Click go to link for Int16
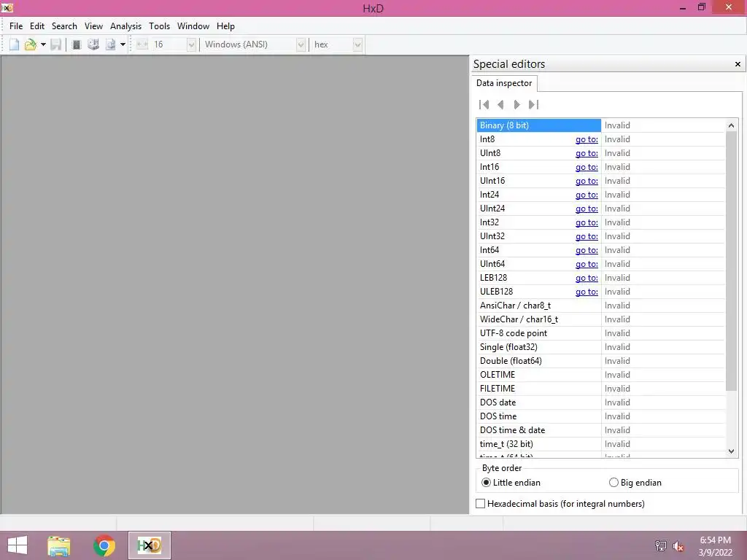 tap(587, 167)
